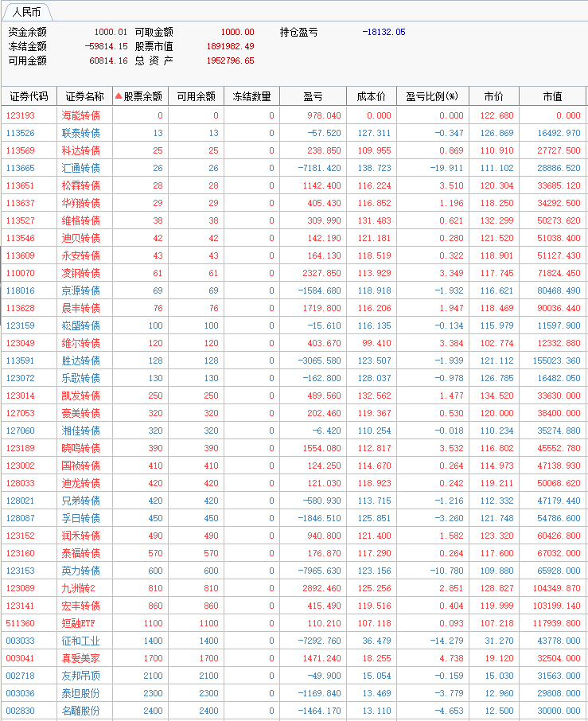The height and width of the screenshot is (721, 588).
Task: Click the 持仓盈亏 value -18132.05
Action: click(384, 32)
